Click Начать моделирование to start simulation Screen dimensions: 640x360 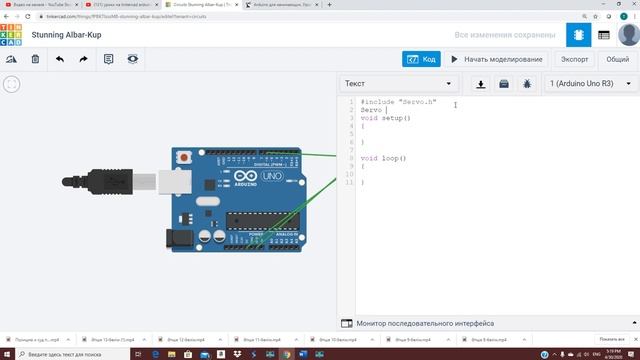(x=497, y=59)
